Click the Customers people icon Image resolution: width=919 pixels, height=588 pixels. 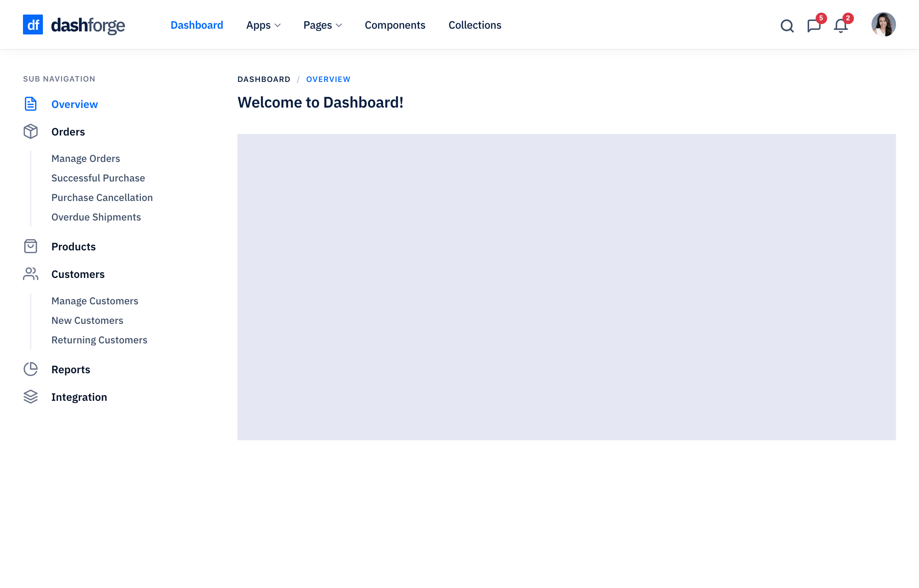(x=31, y=274)
